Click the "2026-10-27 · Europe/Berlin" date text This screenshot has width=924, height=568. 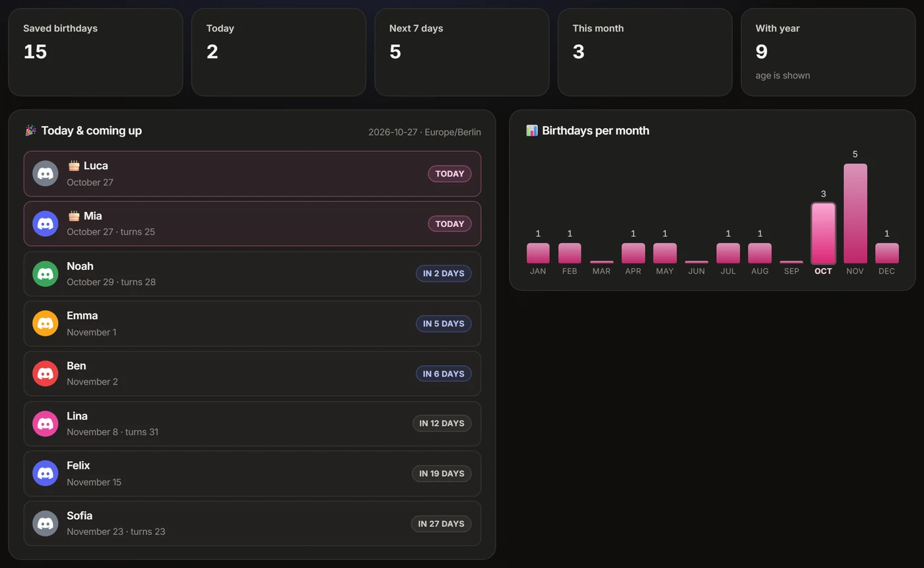click(424, 132)
